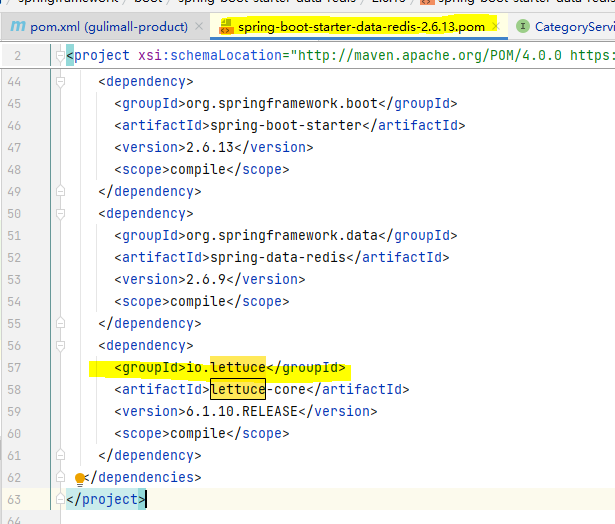Click the closing </dependency> tag on line 61

click(150, 455)
